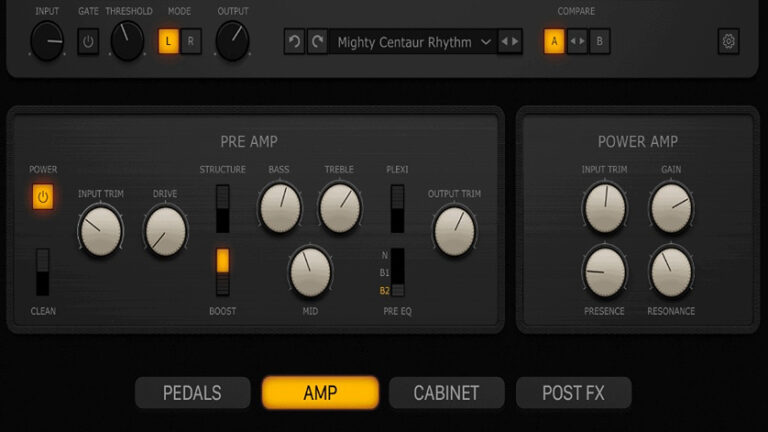Toggle the Plexi switch

pos(397,209)
